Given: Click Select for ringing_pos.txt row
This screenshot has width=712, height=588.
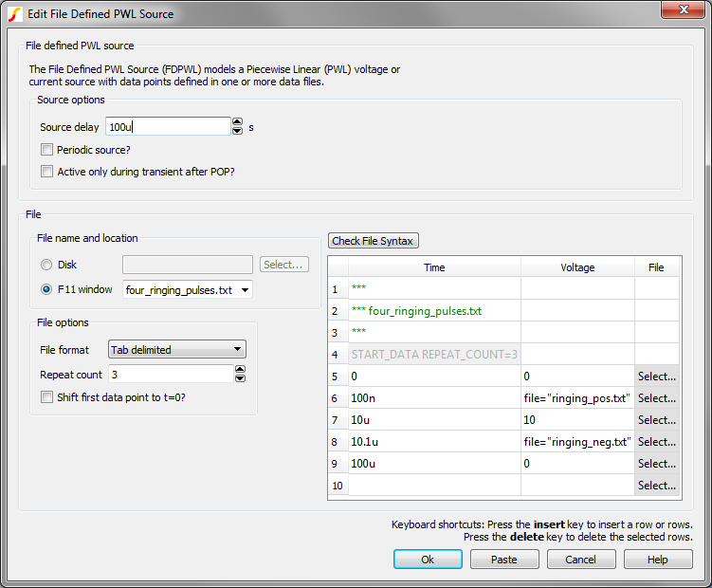Looking at the screenshot, I should pyautogui.click(x=656, y=398).
